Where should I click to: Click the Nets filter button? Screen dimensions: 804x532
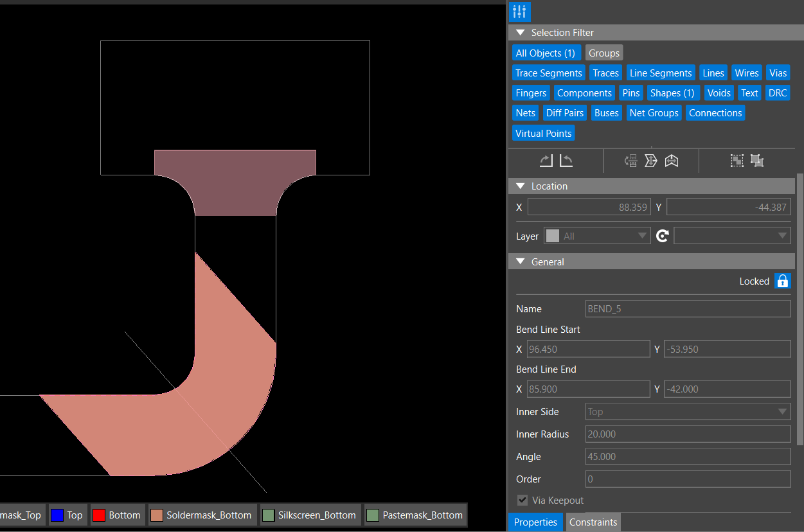click(x=525, y=112)
